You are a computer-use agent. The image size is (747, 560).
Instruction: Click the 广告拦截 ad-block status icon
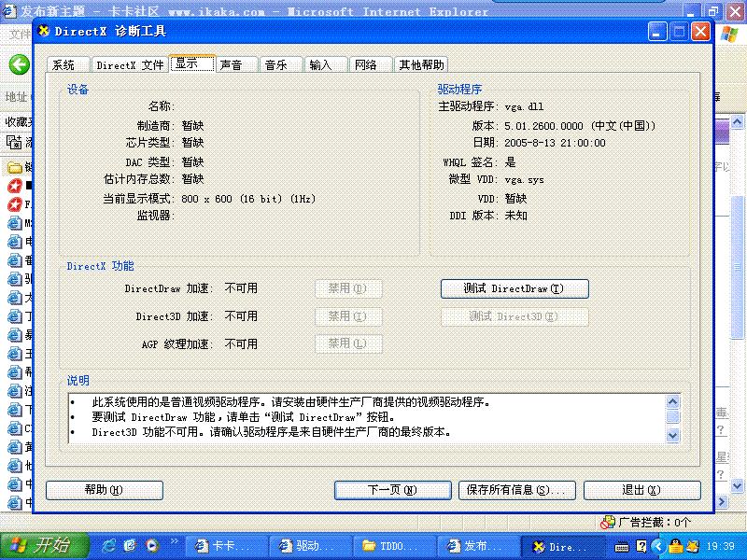(608, 523)
